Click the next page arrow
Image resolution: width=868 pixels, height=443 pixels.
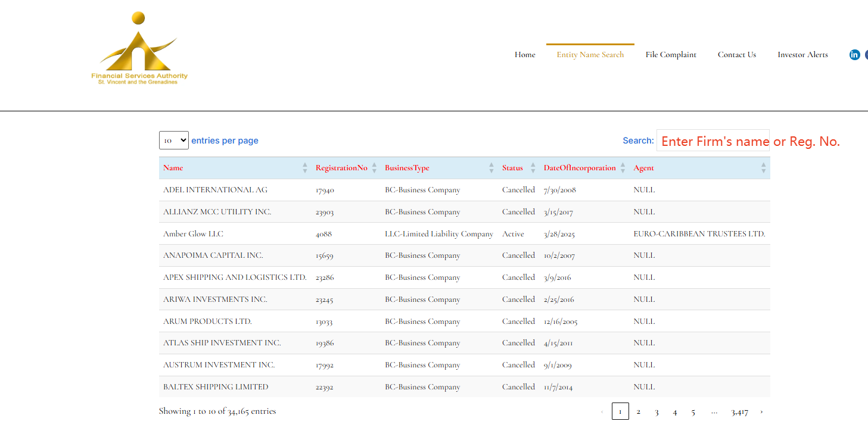[x=761, y=411]
